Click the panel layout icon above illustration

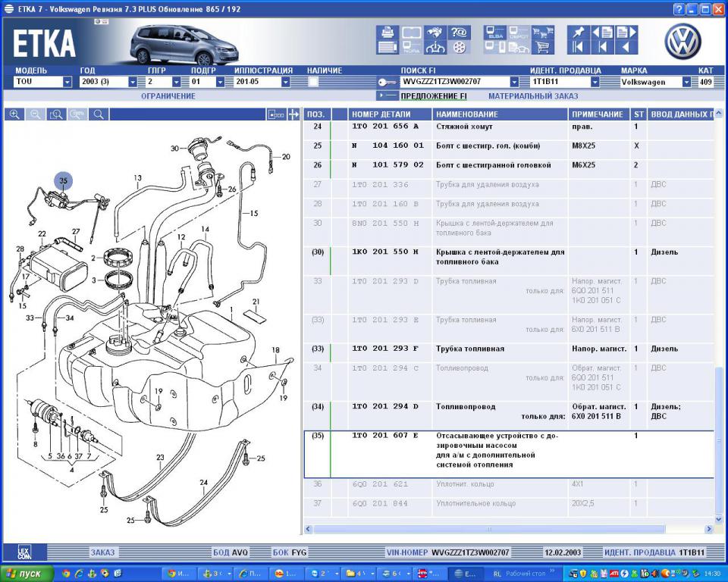(276, 114)
